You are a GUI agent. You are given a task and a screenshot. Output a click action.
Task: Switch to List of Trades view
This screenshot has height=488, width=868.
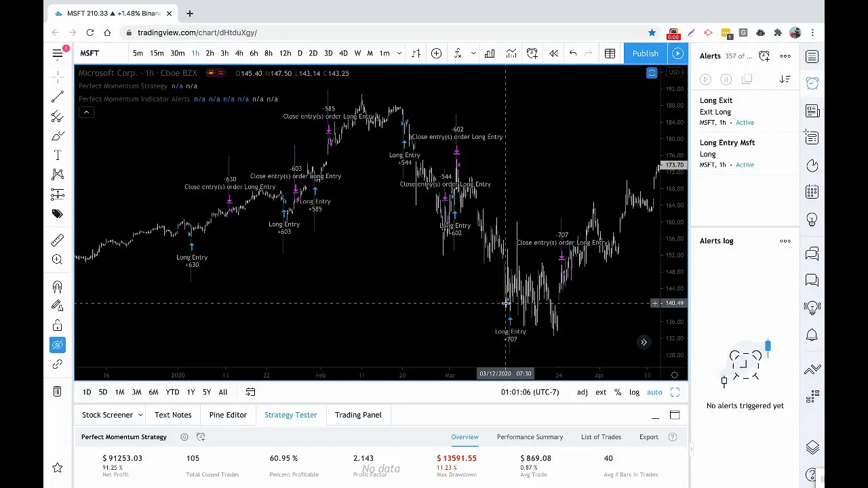[601, 437]
